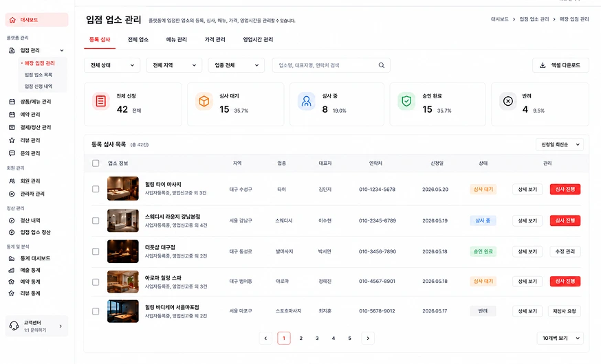Click the 심사 대기 box icon
The width and height of the screenshot is (601, 364).
tap(204, 102)
